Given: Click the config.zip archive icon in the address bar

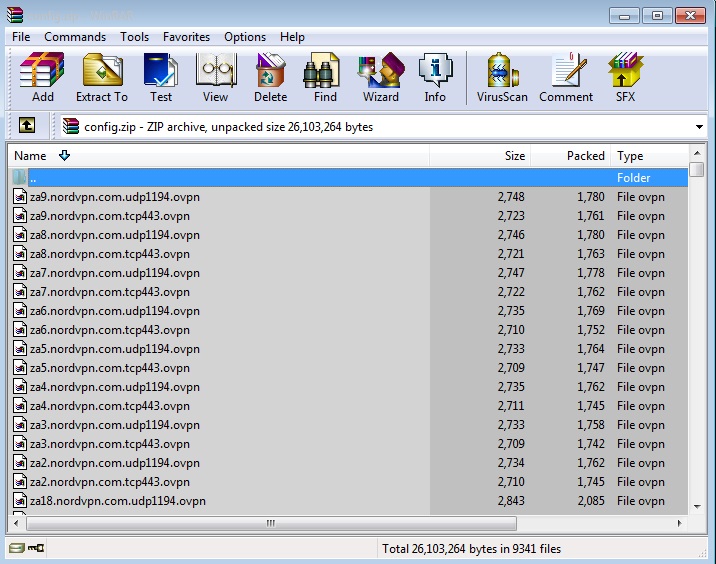Looking at the screenshot, I should [x=71, y=126].
